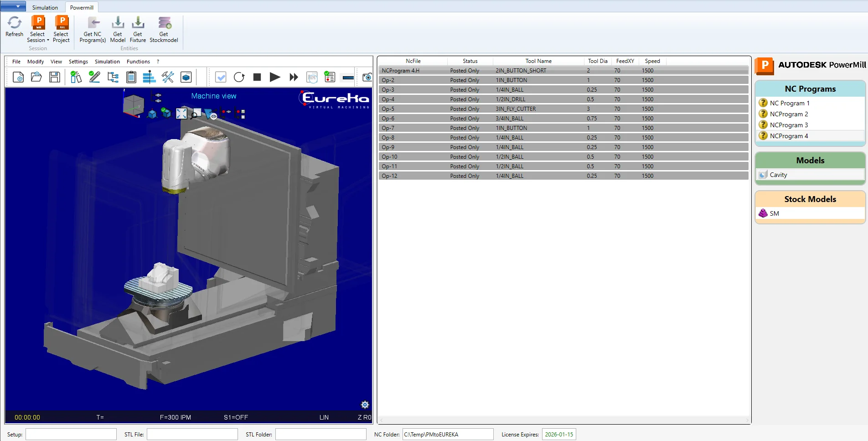Select the SM stock model
Image resolution: width=868 pixels, height=441 pixels.
(x=810, y=213)
